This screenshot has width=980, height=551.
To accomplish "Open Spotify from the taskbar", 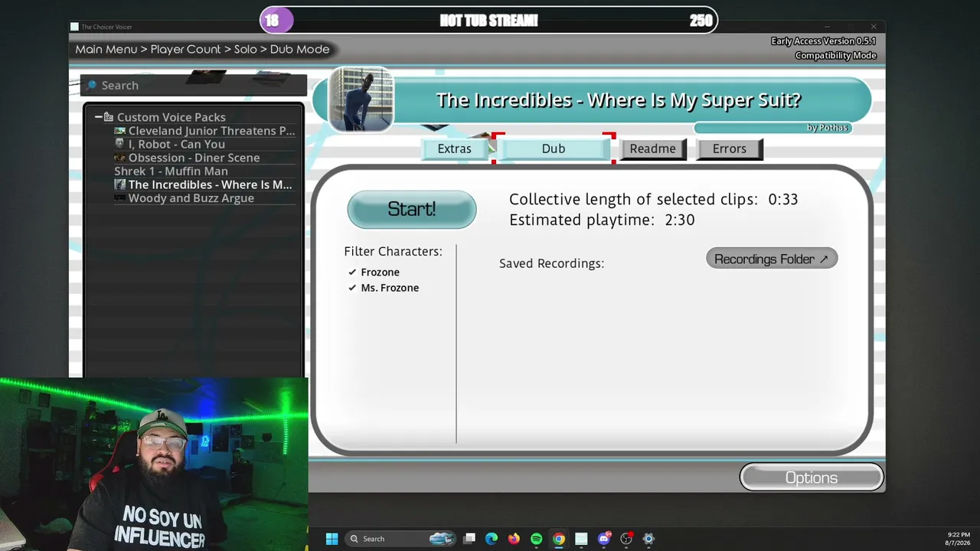I will point(536,539).
